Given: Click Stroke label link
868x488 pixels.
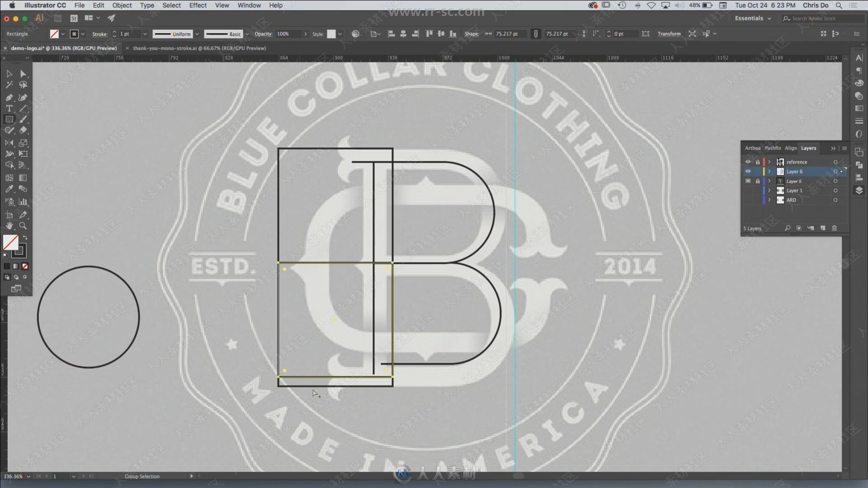Looking at the screenshot, I should coord(99,34).
